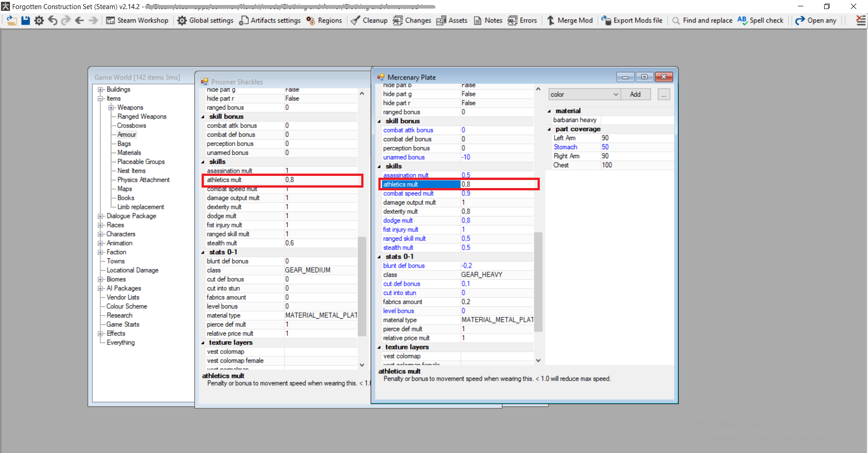The width and height of the screenshot is (868, 453).
Task: Click the GEAR_MEDIUM class value
Action: (308, 270)
